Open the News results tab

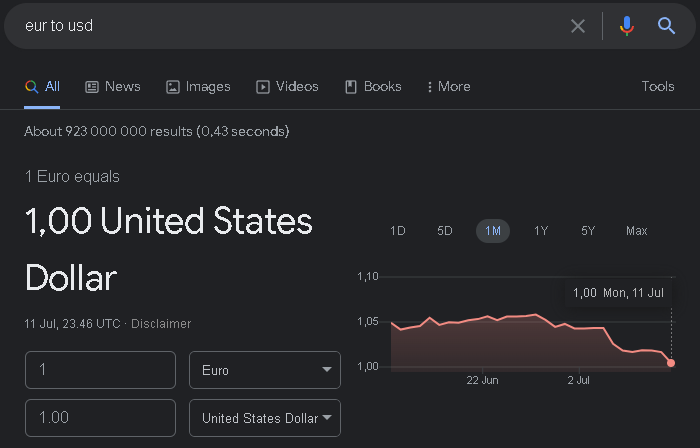(113, 87)
